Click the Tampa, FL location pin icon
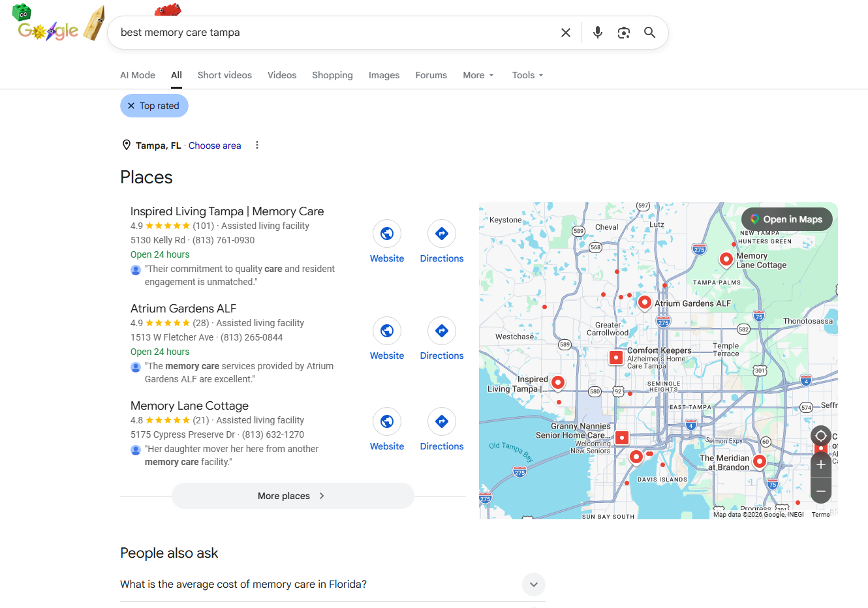Image resolution: width=868 pixels, height=608 pixels. (x=127, y=145)
